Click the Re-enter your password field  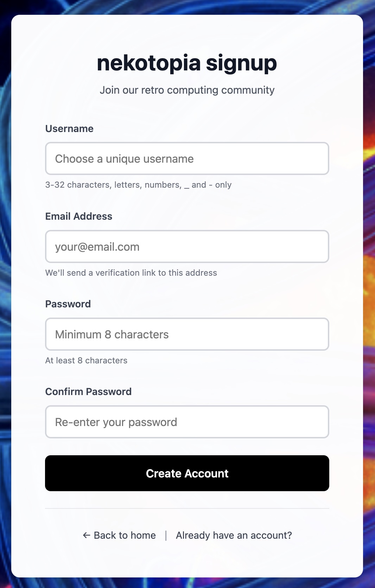(187, 422)
